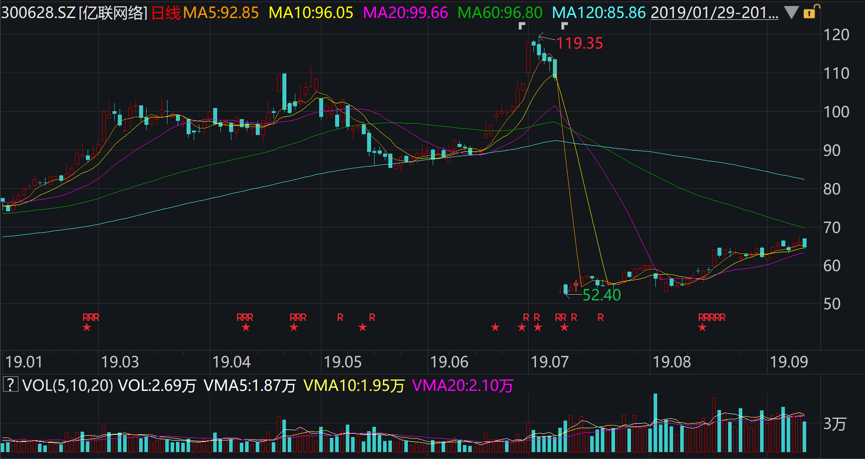Click the lock icon at chart top-right

[811, 13]
